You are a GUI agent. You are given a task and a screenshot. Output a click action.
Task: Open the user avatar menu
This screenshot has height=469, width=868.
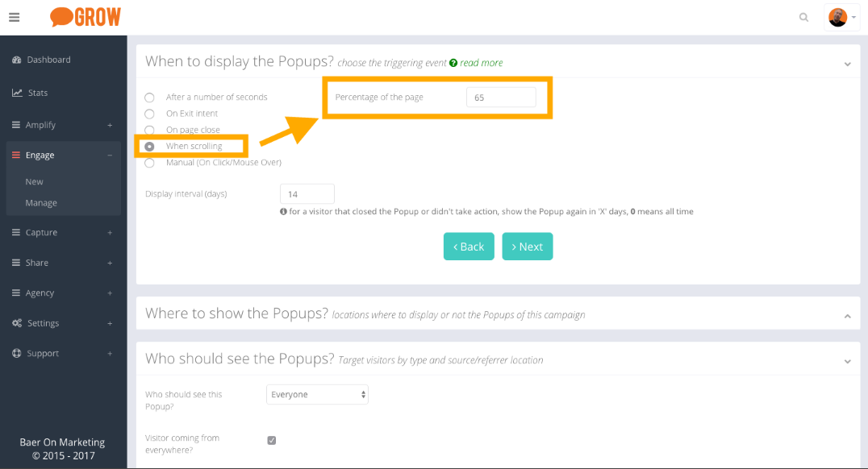point(841,17)
